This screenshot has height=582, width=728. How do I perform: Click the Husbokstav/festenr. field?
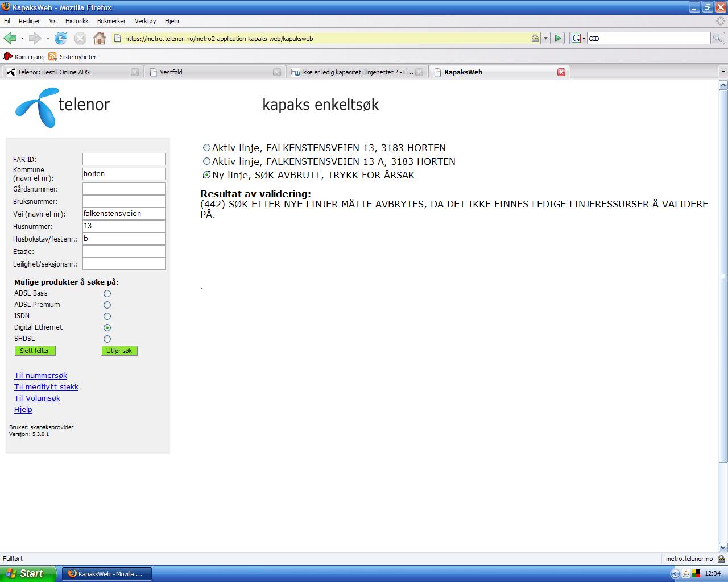pyautogui.click(x=124, y=239)
